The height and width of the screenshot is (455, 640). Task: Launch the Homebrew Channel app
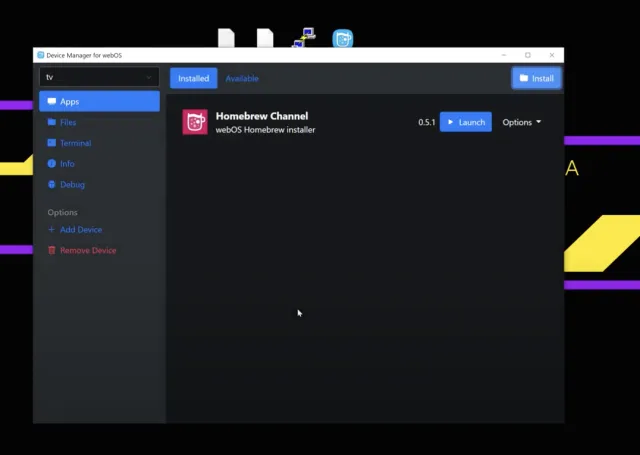pyautogui.click(x=466, y=122)
